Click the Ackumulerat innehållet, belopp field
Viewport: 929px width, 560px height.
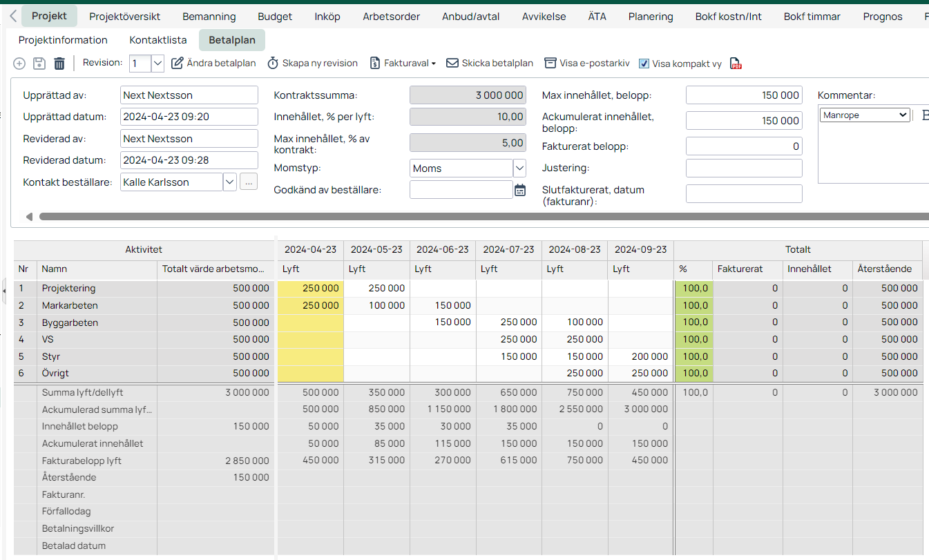tap(744, 121)
